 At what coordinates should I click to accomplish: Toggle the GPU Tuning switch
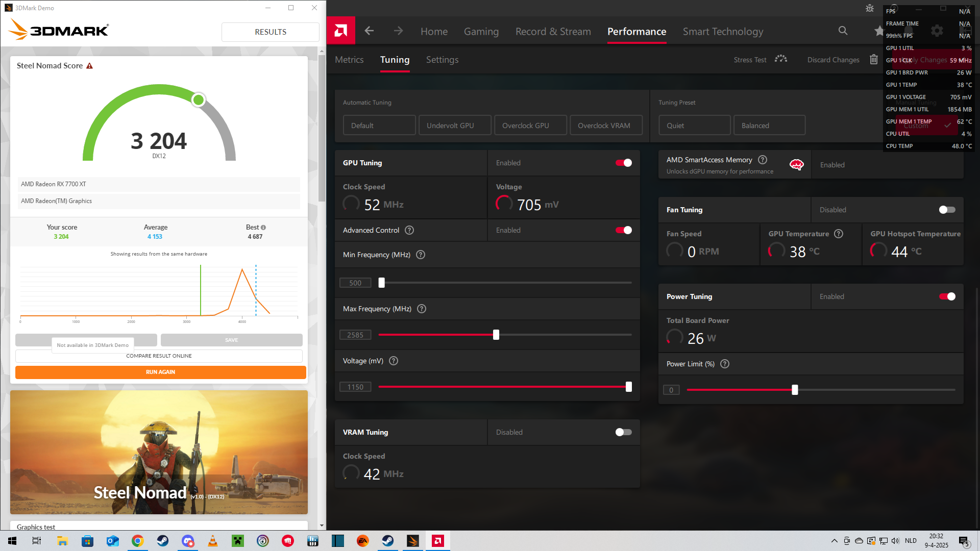click(624, 163)
